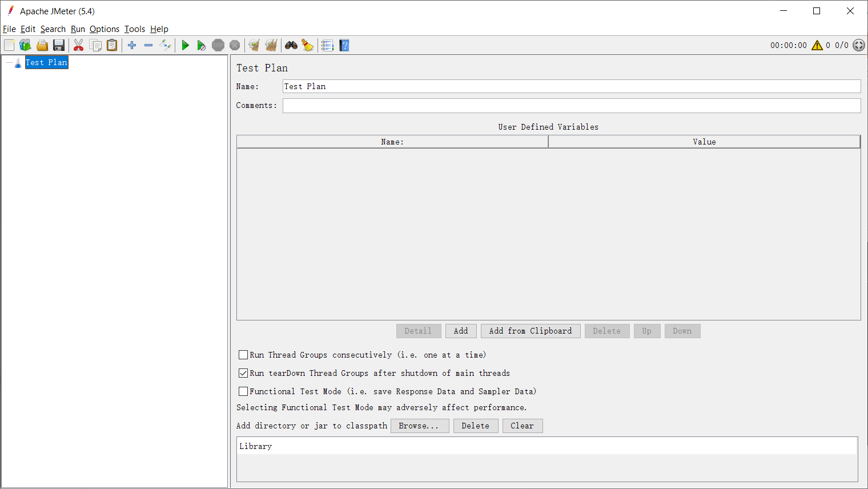Expand all nodes with plus icon

point(132,45)
